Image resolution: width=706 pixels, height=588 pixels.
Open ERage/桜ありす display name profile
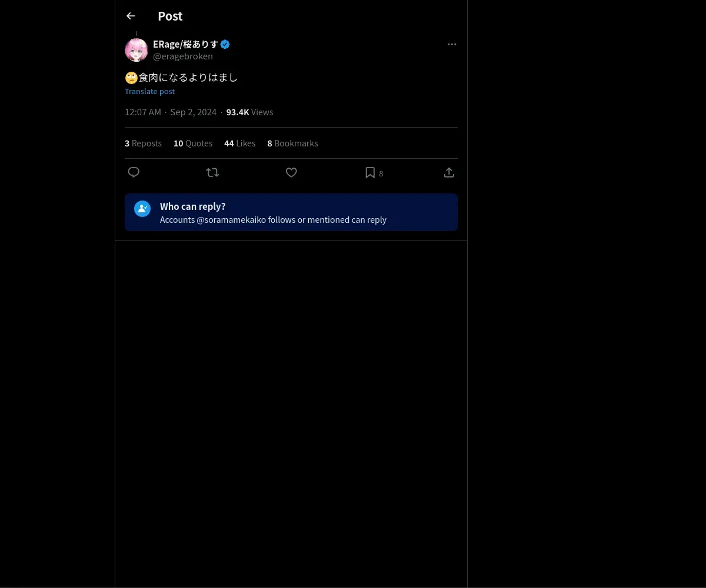[185, 44]
